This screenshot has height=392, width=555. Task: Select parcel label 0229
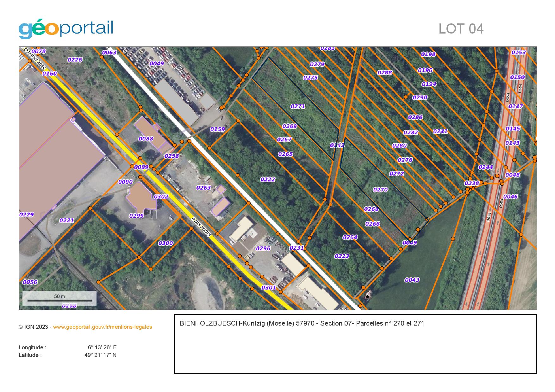pyautogui.click(x=26, y=215)
